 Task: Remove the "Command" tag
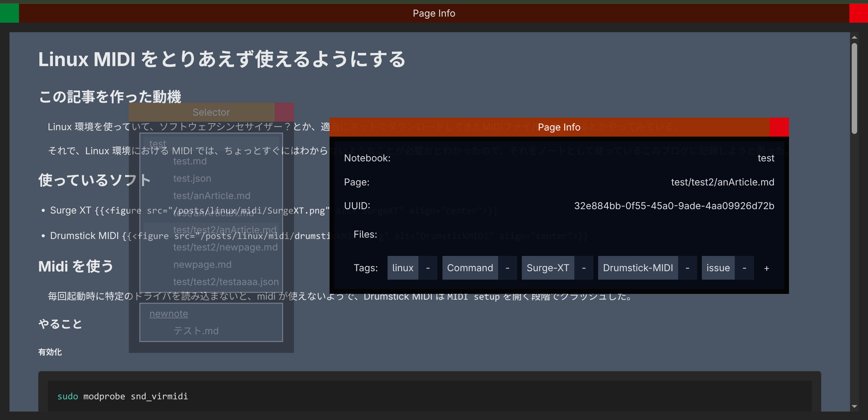(x=508, y=268)
